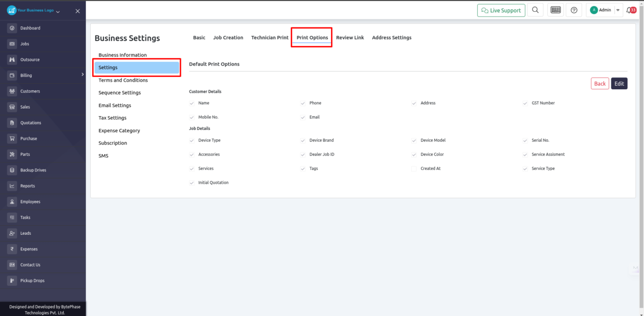Toggle the Dealer Job ID checkbox
This screenshot has height=316, width=644.
click(302, 154)
